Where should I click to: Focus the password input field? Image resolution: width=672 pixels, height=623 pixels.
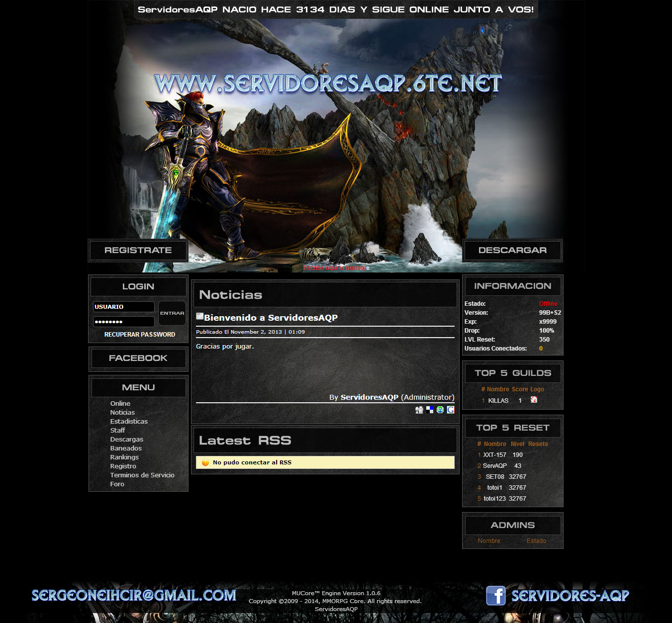click(123, 322)
